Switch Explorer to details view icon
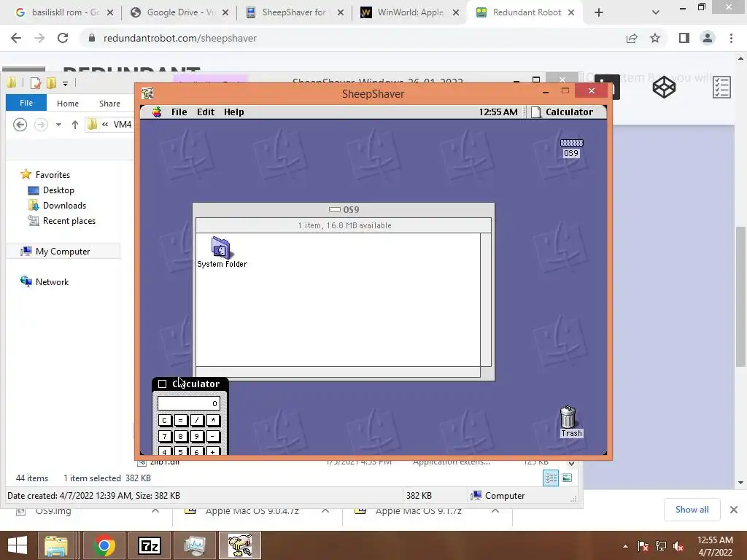 551,478
